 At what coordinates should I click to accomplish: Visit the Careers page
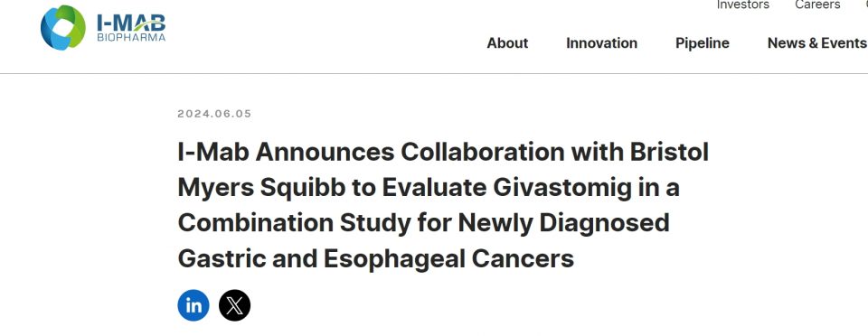coord(817,5)
